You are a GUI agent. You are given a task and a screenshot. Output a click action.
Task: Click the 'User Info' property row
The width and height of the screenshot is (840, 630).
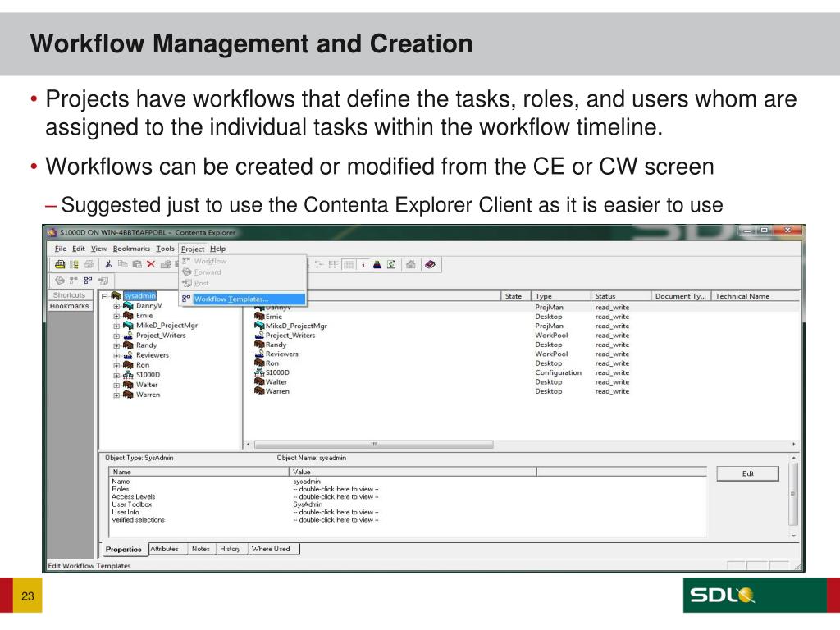point(407,512)
